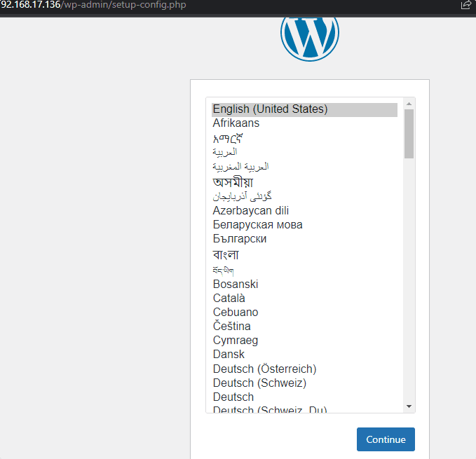The height and width of the screenshot is (459, 476).
Task: Click the browser address bar URL
Action: click(93, 5)
